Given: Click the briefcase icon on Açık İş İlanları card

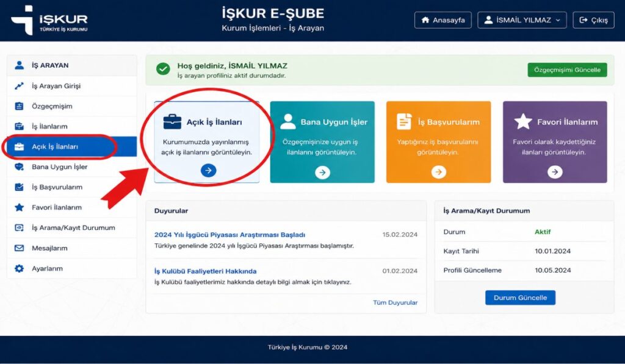Looking at the screenshot, I should (172, 122).
